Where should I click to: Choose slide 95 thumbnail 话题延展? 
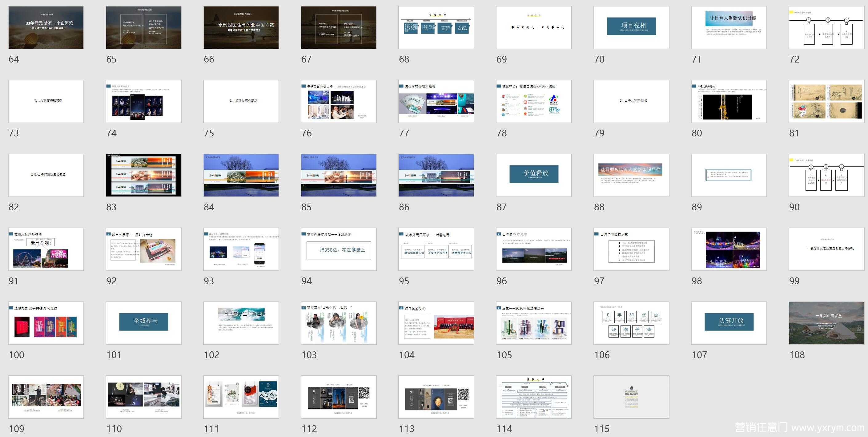436,249
